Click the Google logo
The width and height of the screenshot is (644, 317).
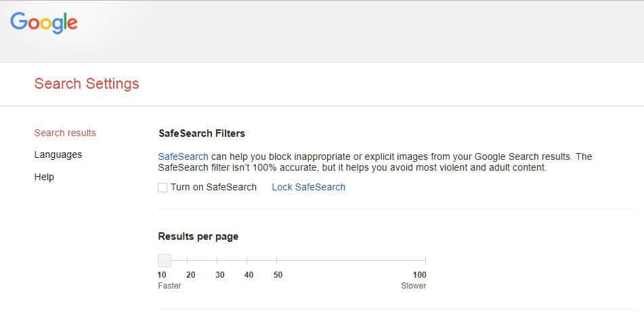pyautogui.click(x=44, y=23)
